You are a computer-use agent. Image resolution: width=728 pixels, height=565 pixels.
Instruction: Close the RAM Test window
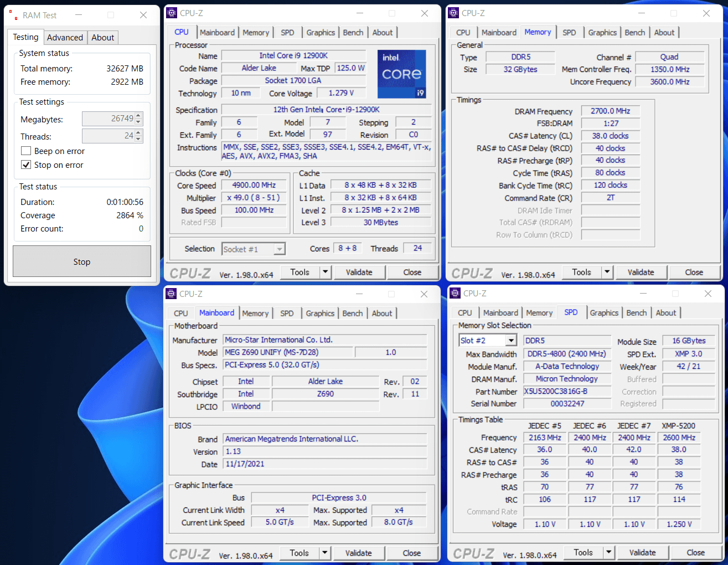143,15
